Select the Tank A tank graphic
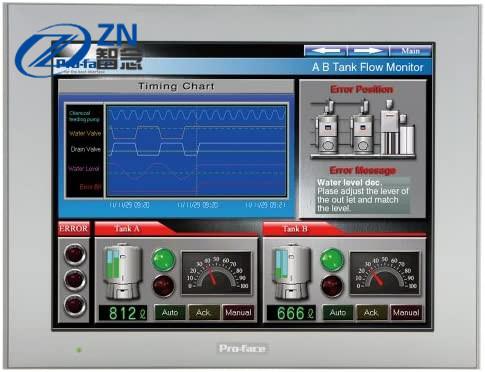 click(123, 272)
